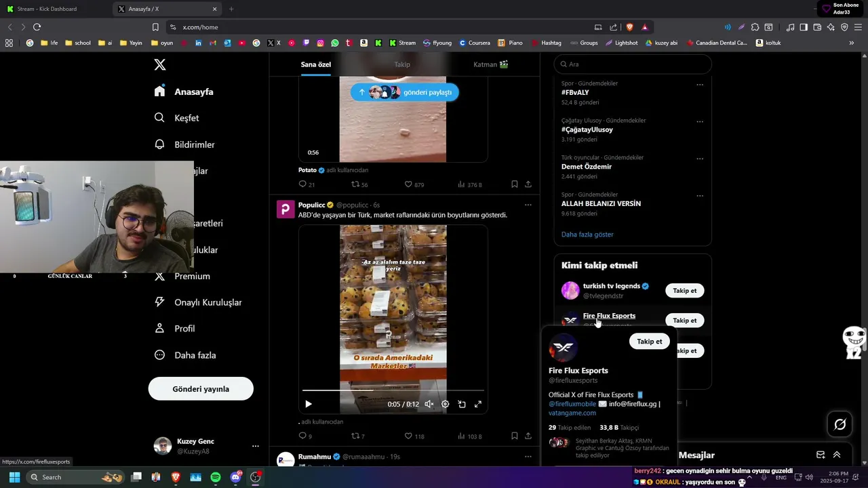Open the Coursera bookmark

pyautogui.click(x=474, y=43)
